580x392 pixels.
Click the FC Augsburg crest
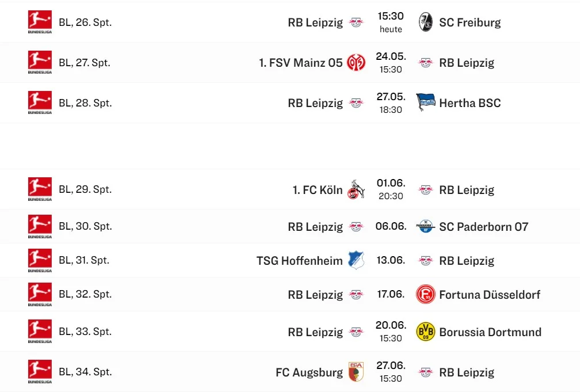(x=356, y=372)
